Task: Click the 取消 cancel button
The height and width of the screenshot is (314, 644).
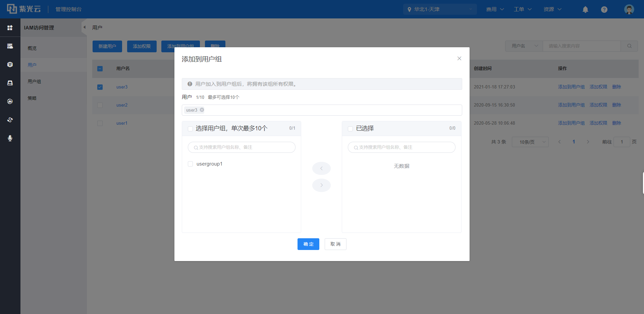Action: coord(335,244)
